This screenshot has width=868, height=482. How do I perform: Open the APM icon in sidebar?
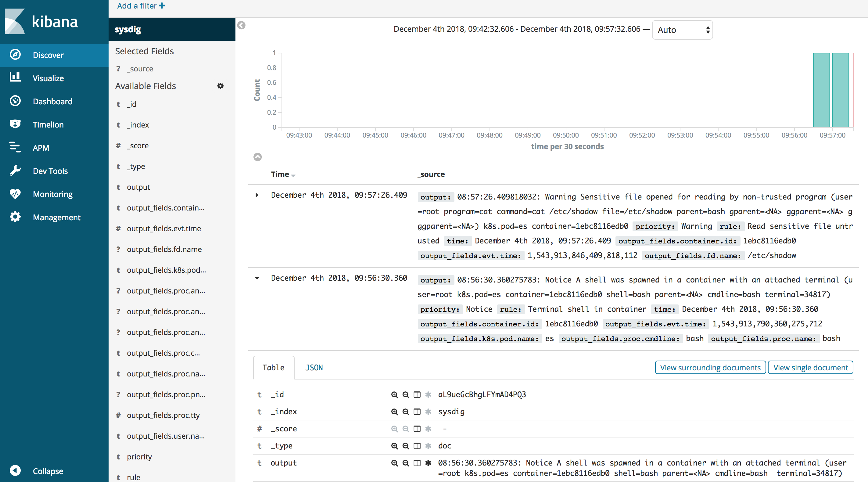coord(15,147)
